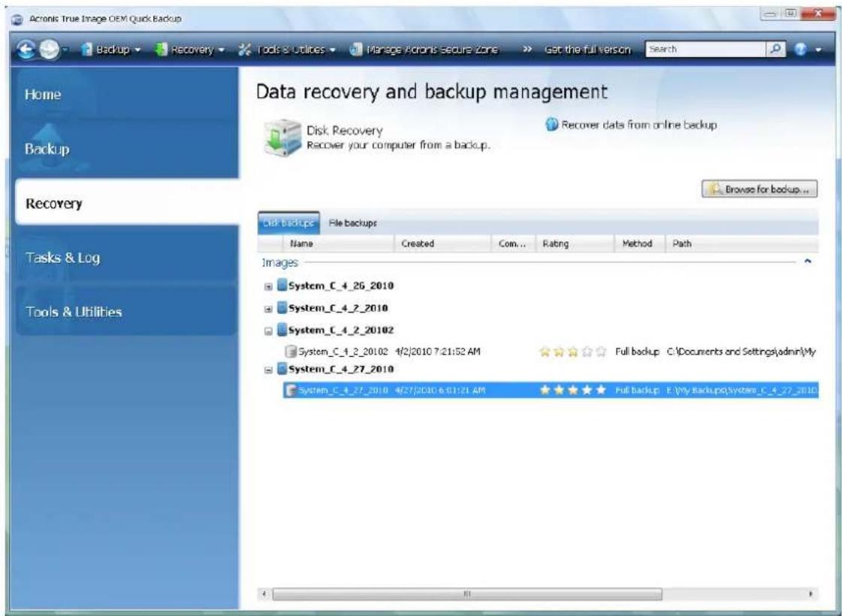Collapse the System_C_4_2_20102 tree node

268,331
